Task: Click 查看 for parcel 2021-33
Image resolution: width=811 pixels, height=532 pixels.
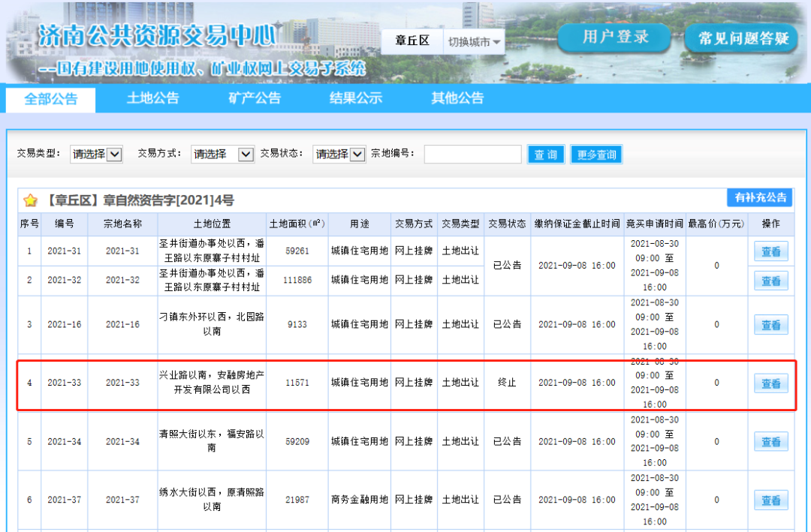Action: pos(770,383)
